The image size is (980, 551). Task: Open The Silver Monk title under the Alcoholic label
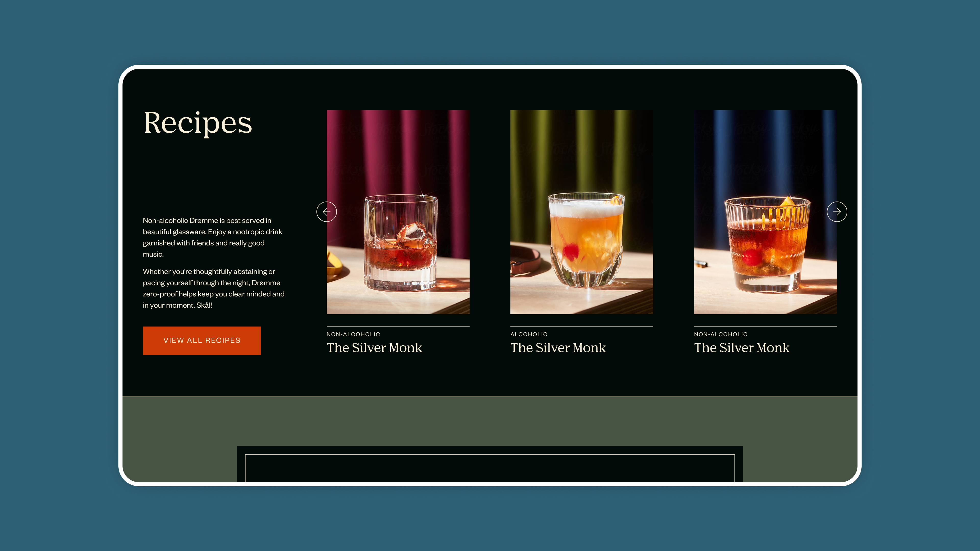(x=558, y=347)
